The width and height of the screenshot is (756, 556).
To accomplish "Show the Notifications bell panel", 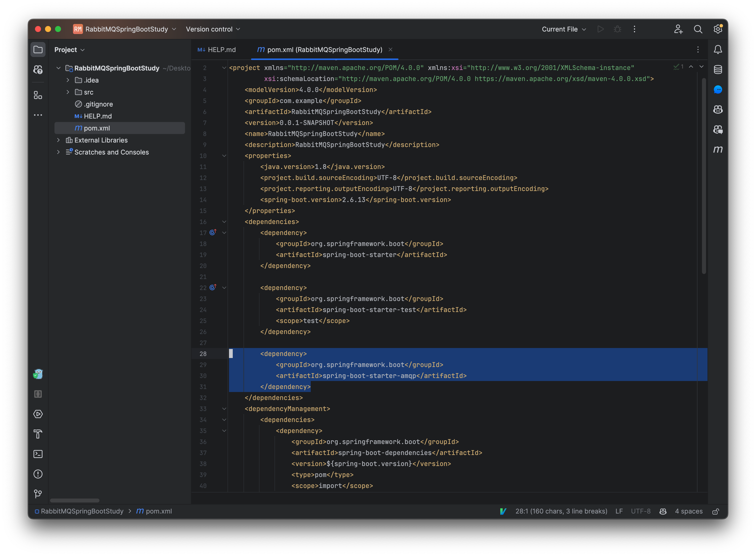I will coord(718,50).
